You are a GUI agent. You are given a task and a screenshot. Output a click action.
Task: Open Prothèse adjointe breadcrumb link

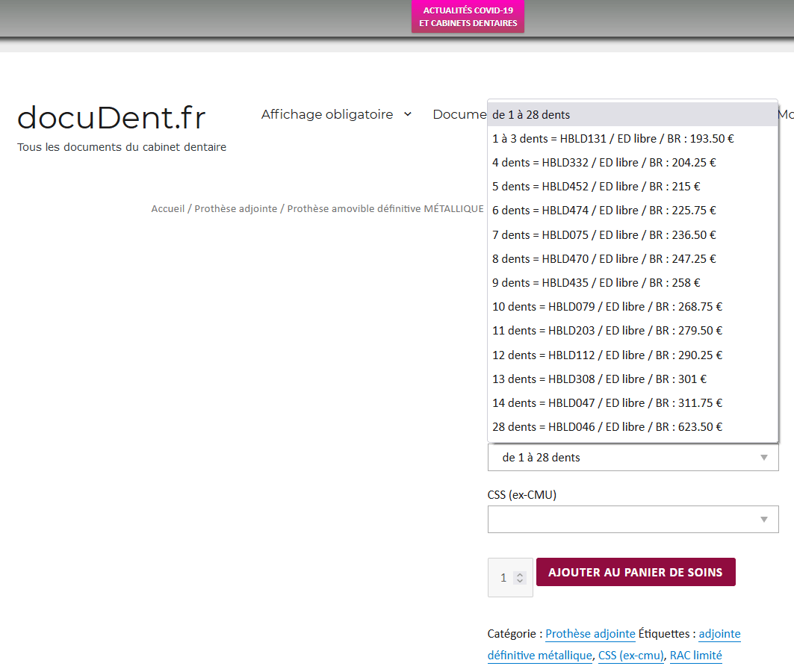(235, 209)
